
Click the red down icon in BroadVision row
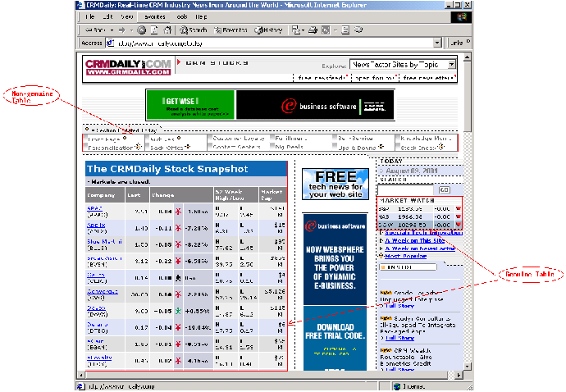click(x=178, y=261)
